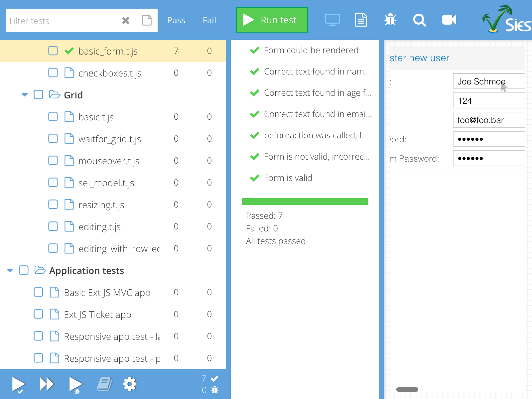The image size is (532, 399).
Task: Click the Pass column header
Action: click(176, 21)
